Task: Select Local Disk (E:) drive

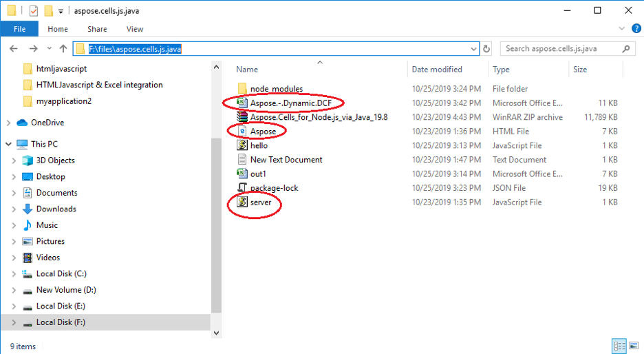Action: (x=61, y=306)
